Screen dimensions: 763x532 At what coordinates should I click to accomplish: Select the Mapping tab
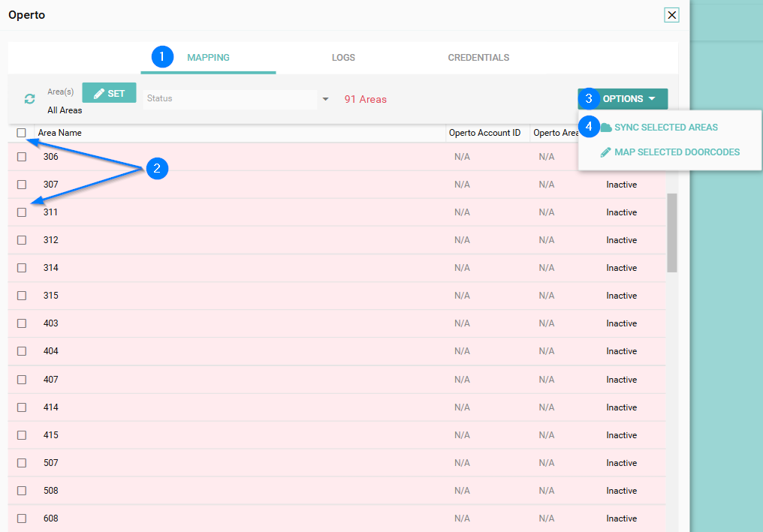[208, 58]
